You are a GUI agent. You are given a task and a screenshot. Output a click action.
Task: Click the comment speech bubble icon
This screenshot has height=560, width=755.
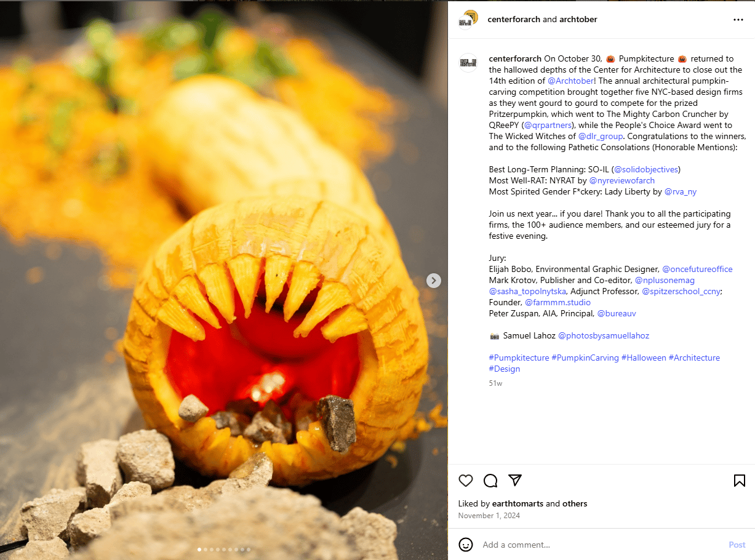(490, 481)
